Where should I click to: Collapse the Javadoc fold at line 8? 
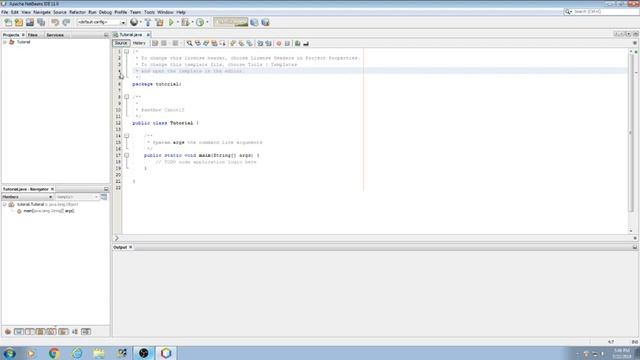pos(127,97)
